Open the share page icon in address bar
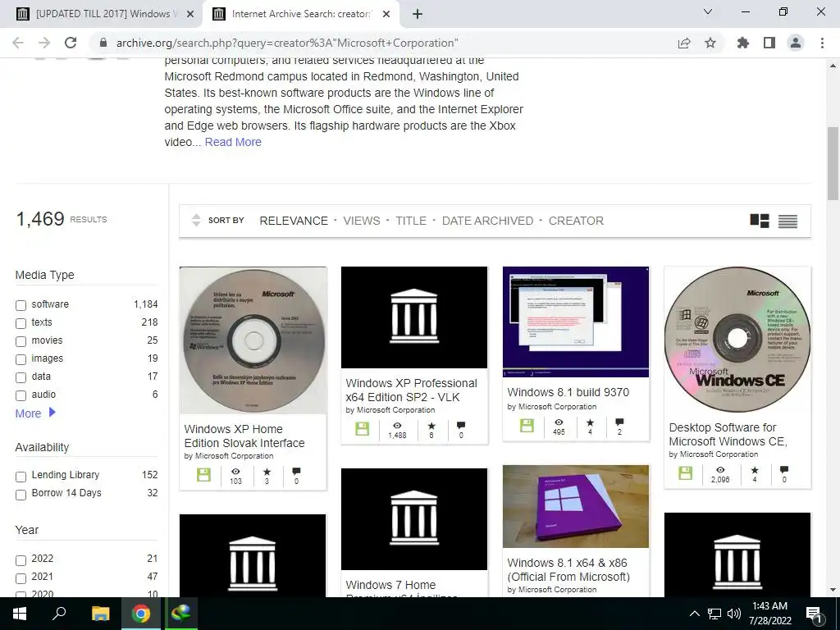Image resolution: width=840 pixels, height=630 pixels. coord(684,43)
